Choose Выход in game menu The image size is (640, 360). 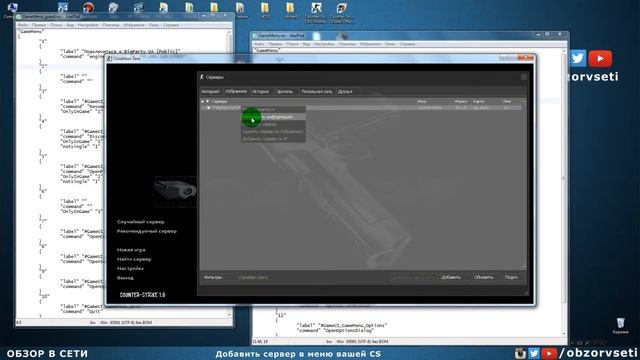pos(125,278)
